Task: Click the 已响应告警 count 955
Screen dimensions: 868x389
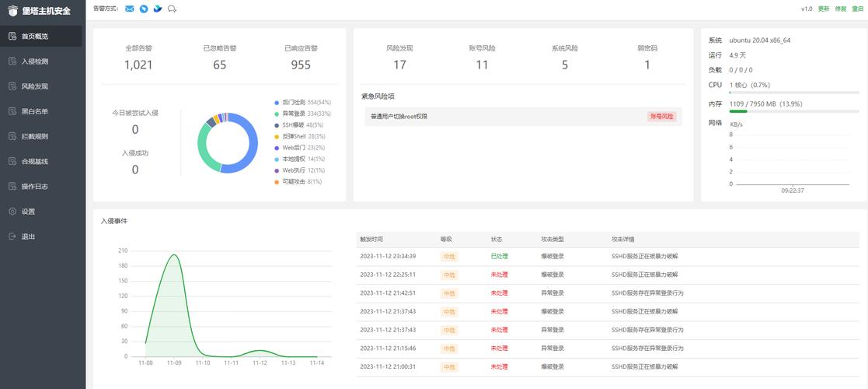Action: (x=301, y=65)
